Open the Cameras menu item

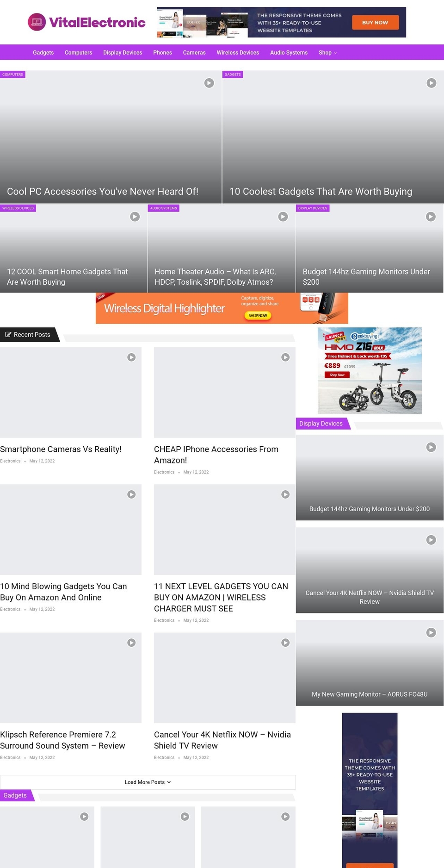coord(194,53)
